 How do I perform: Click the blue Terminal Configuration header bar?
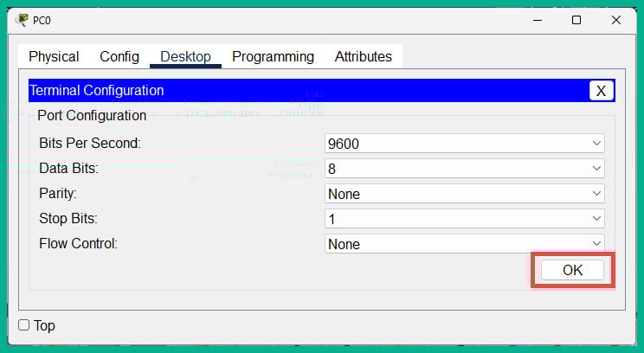coord(303,91)
